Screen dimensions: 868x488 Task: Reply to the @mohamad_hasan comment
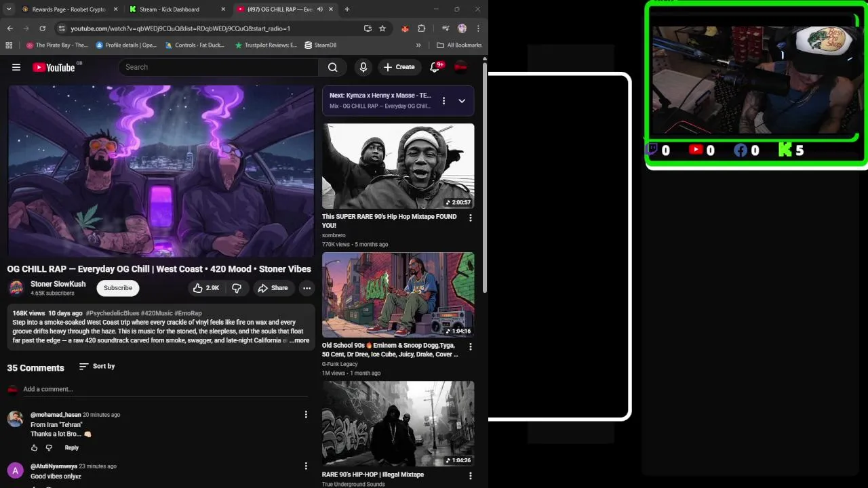71,448
